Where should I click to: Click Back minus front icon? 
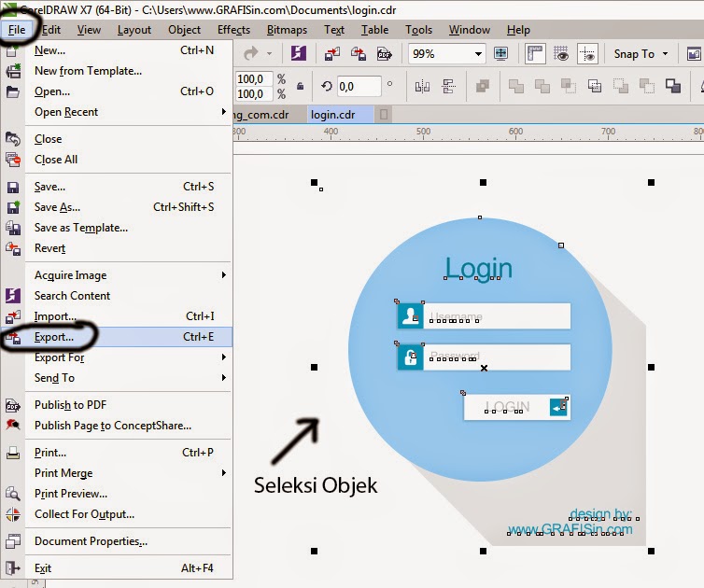coord(646,86)
